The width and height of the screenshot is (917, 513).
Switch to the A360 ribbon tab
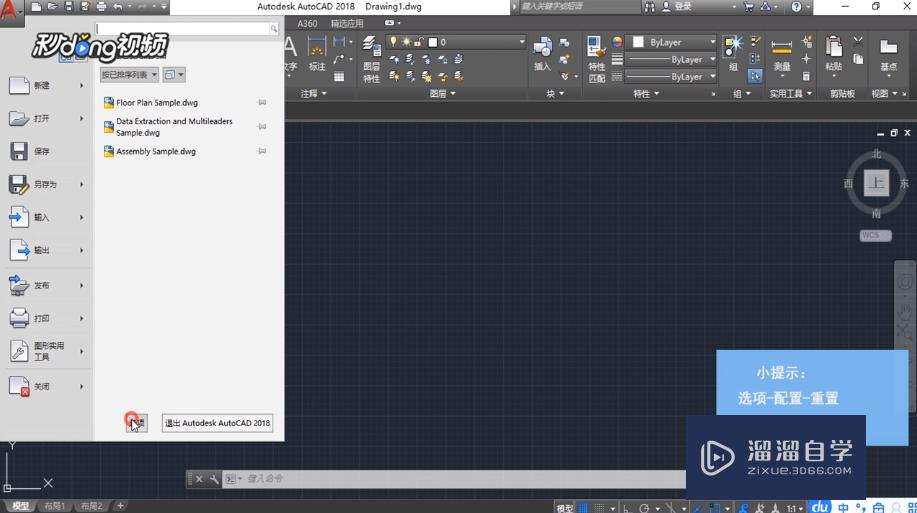[307, 23]
